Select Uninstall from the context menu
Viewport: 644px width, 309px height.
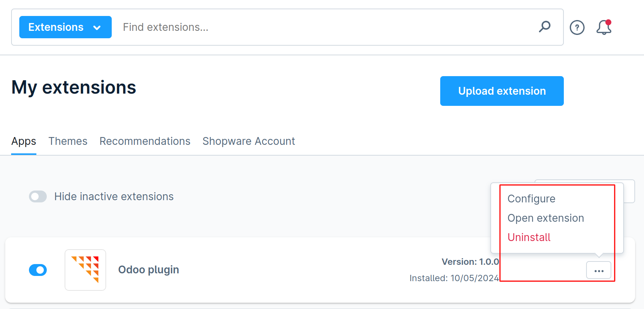click(x=529, y=237)
